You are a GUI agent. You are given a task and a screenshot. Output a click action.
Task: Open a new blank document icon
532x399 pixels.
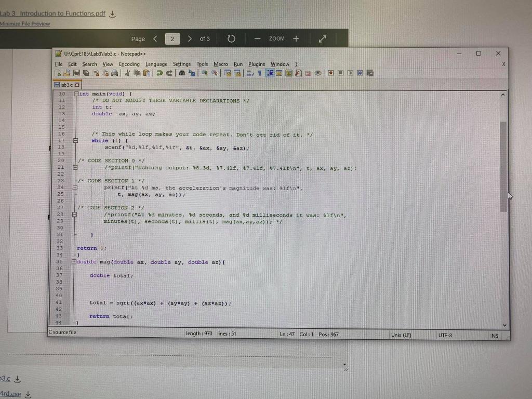click(x=59, y=73)
